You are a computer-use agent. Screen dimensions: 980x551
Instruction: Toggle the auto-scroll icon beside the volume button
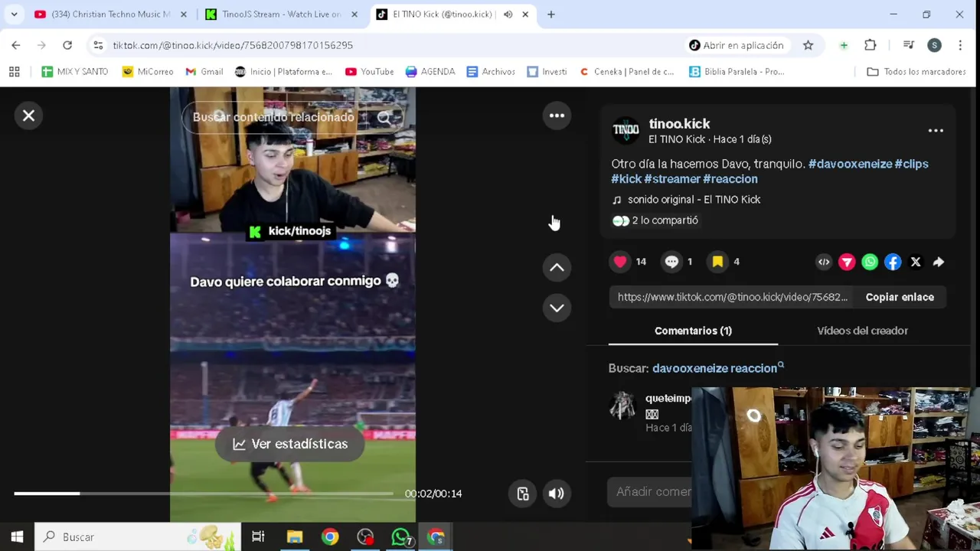pyautogui.click(x=523, y=494)
